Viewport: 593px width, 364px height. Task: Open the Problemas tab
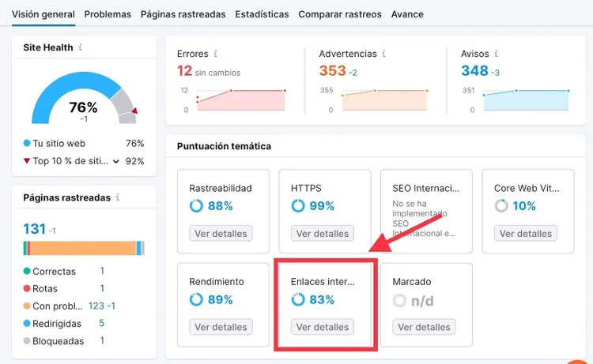(108, 14)
